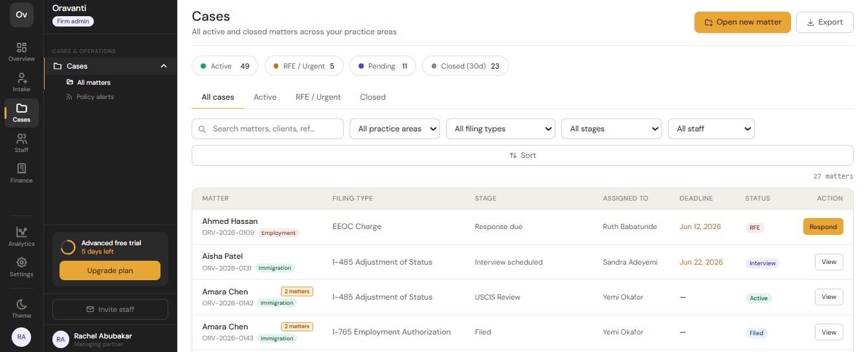Switch to the Active tab
868x352 pixels.
(x=265, y=97)
